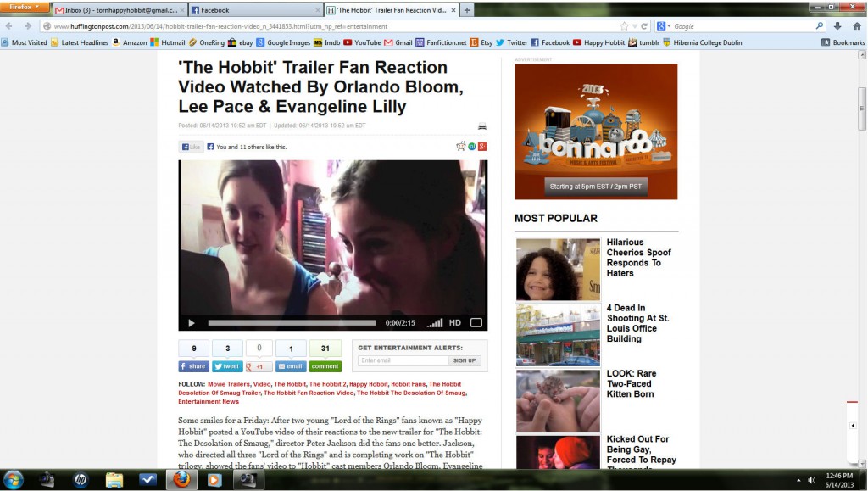The image size is (868, 491).
Task: Click SIGN UP for entertainment alerts
Action: click(465, 360)
